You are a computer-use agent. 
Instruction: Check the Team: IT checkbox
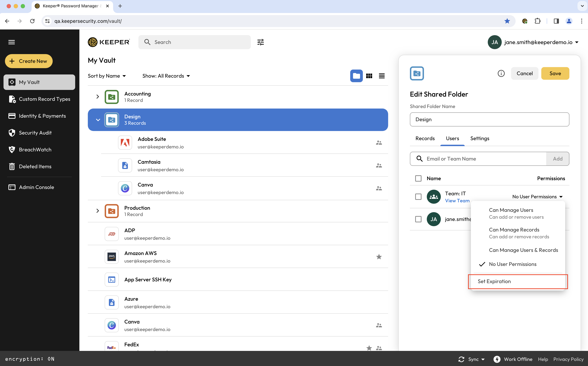pyautogui.click(x=418, y=197)
